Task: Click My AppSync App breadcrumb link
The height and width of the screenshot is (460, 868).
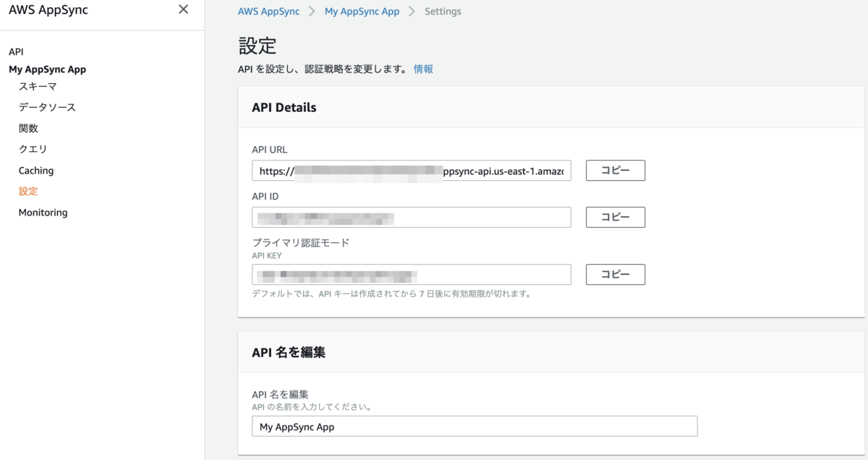Action: point(362,12)
